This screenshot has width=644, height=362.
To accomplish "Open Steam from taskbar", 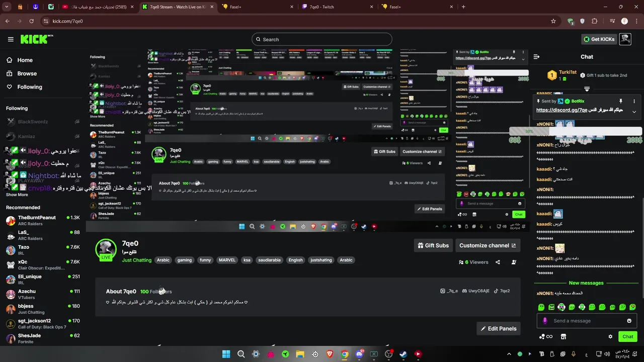I will click(x=403, y=354).
